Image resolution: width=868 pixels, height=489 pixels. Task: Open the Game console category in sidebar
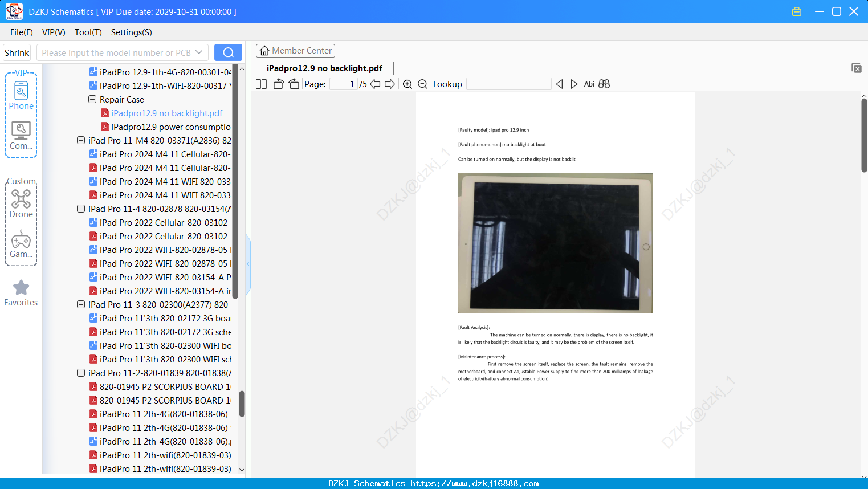point(21,243)
